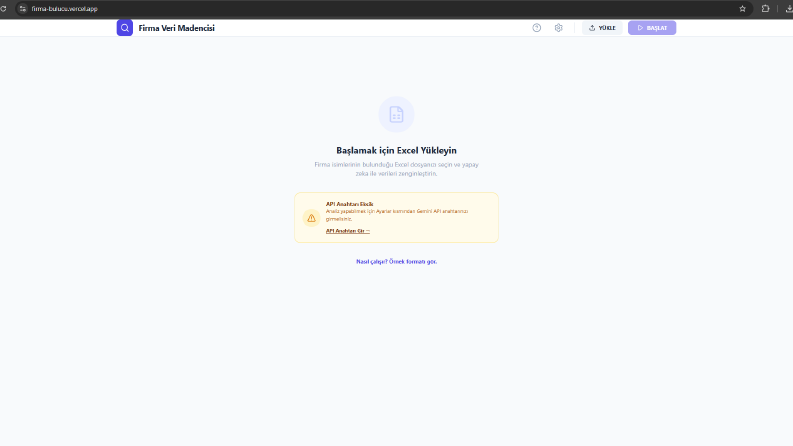Reload the page with browser refresh icon
The height and width of the screenshot is (446, 793).
pos(3,9)
